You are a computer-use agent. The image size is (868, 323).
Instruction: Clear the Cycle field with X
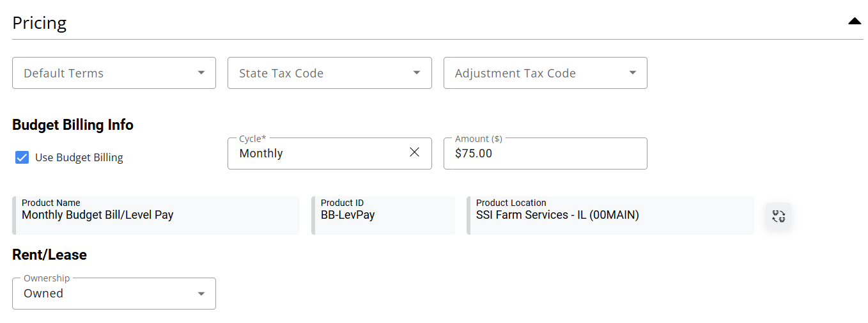click(414, 152)
